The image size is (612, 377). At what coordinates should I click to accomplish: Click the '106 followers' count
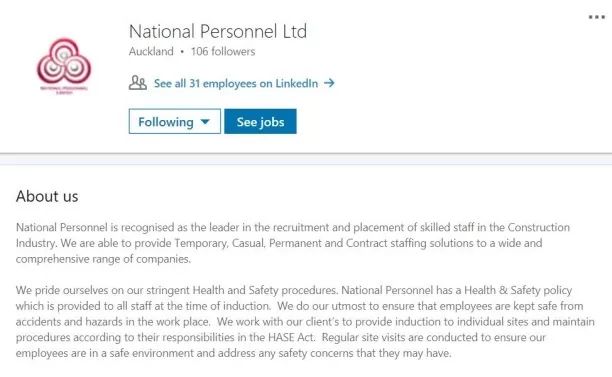[223, 52]
